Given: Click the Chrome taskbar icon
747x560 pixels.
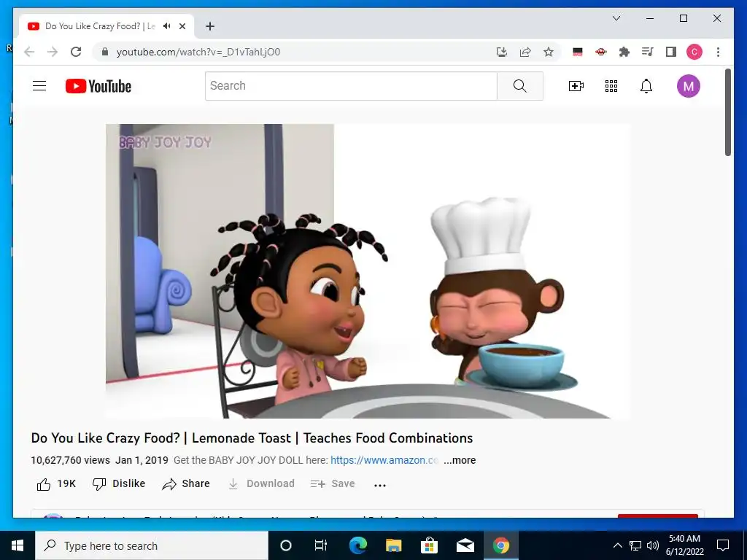Looking at the screenshot, I should pos(500,545).
